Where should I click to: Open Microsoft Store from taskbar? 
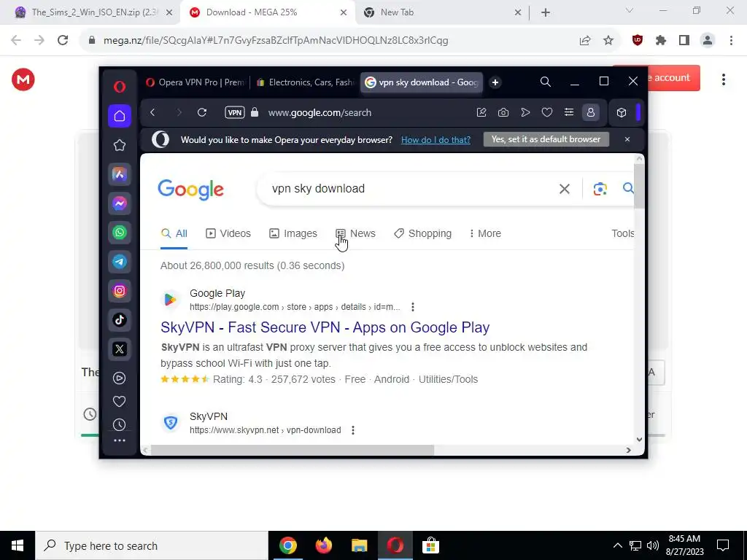pos(430,545)
